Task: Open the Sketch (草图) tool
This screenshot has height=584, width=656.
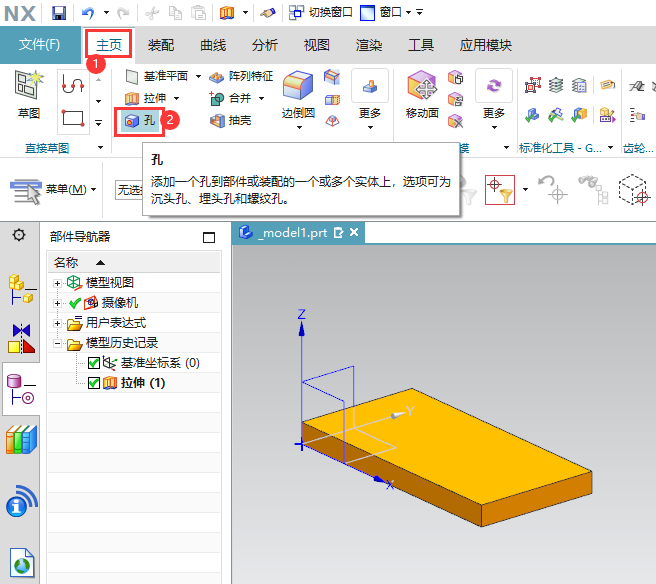Action: coord(28,95)
